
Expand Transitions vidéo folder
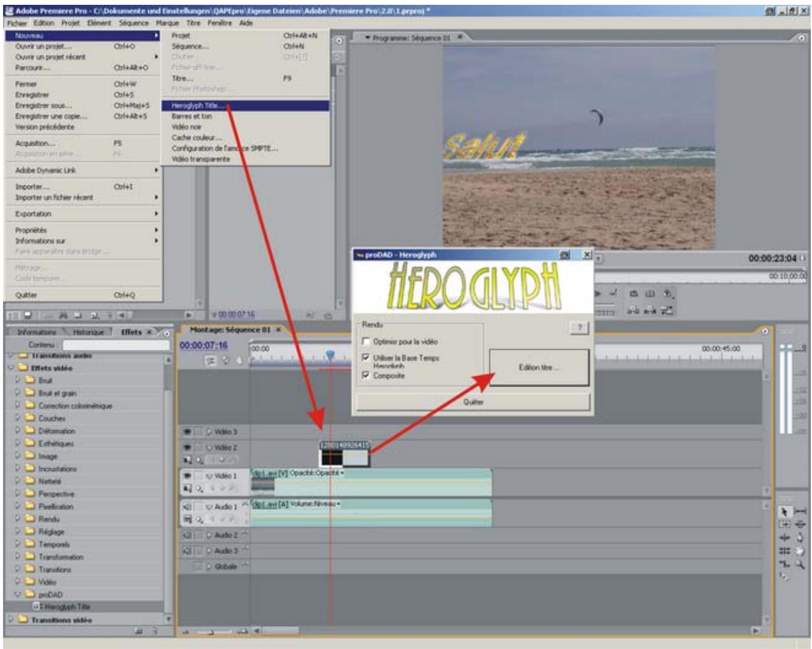[11, 620]
